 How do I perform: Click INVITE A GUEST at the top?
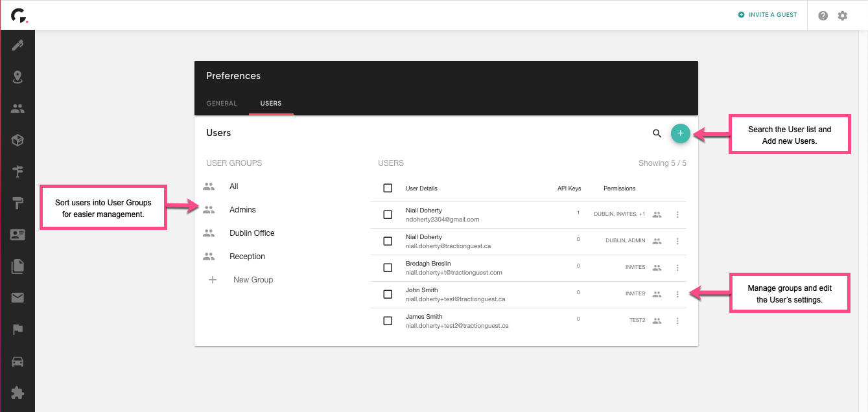pos(768,14)
